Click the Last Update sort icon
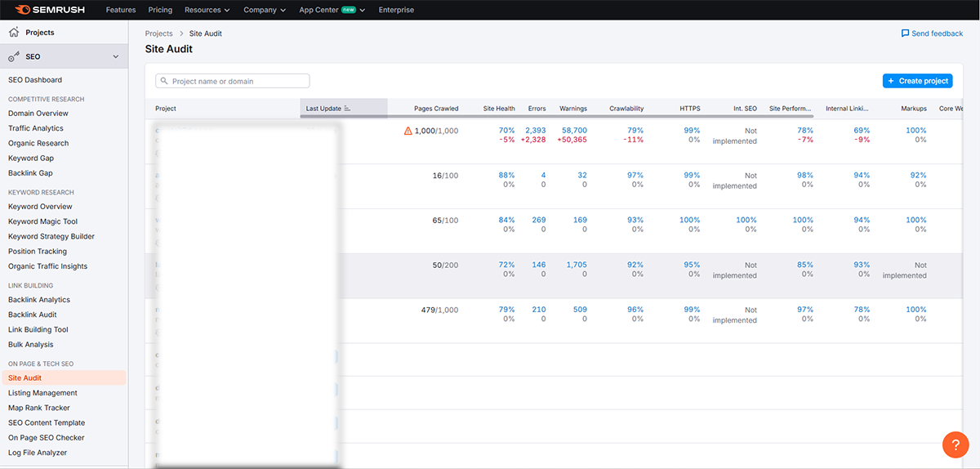The width and height of the screenshot is (980, 469). pos(347,108)
